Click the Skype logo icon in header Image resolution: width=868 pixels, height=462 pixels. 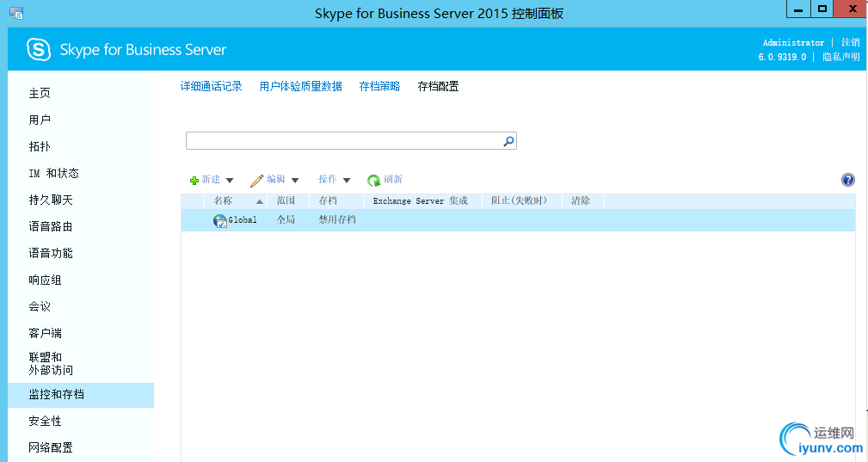(39, 50)
